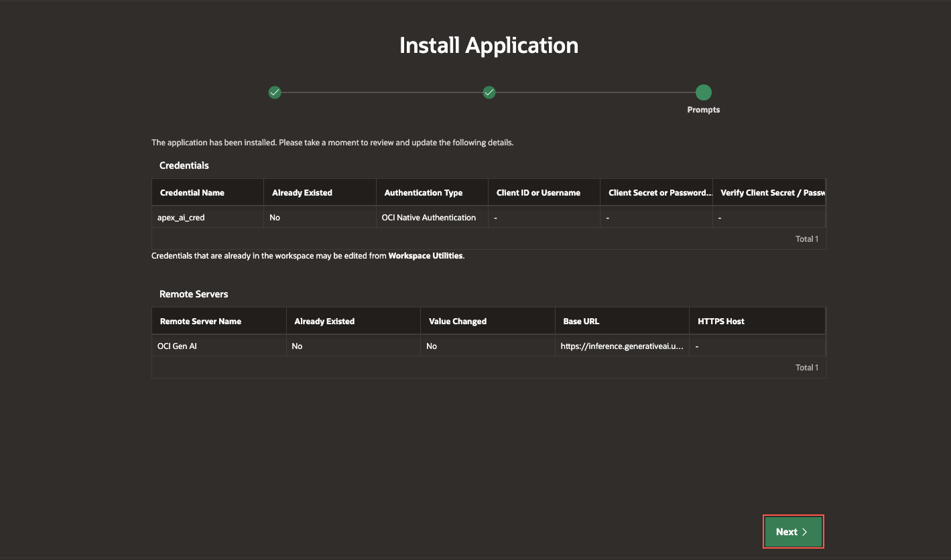The image size is (951, 560).
Task: Click the Next button
Action: tap(793, 532)
